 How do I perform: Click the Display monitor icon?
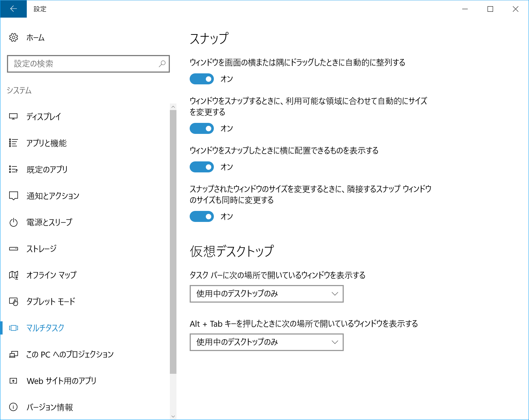[x=14, y=117]
